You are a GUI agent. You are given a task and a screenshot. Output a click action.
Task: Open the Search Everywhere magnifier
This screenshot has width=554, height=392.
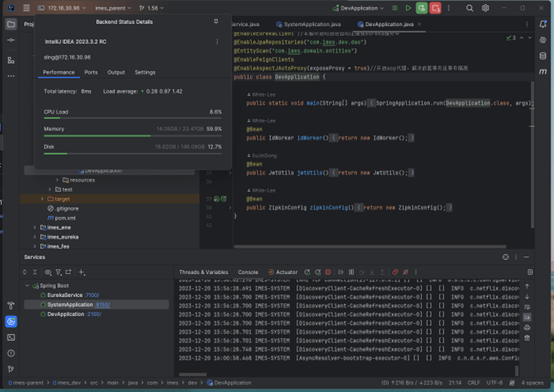[469, 8]
